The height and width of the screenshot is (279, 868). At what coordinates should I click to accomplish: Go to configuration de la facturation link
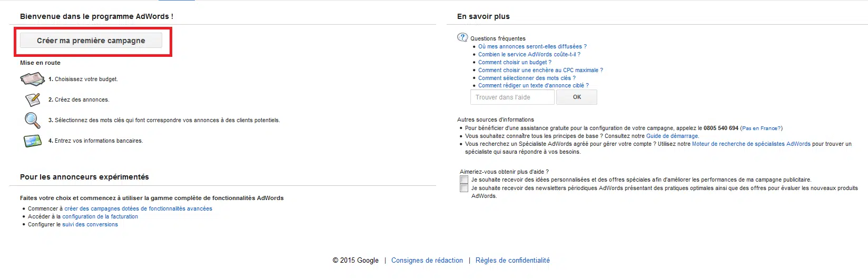pyautogui.click(x=100, y=216)
